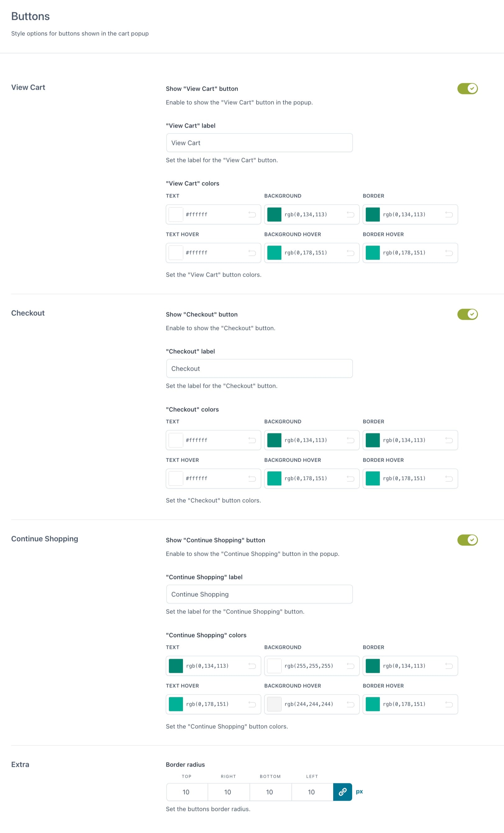Reset the View Cart border color
Viewport: 504px width, 833px height.
448,214
